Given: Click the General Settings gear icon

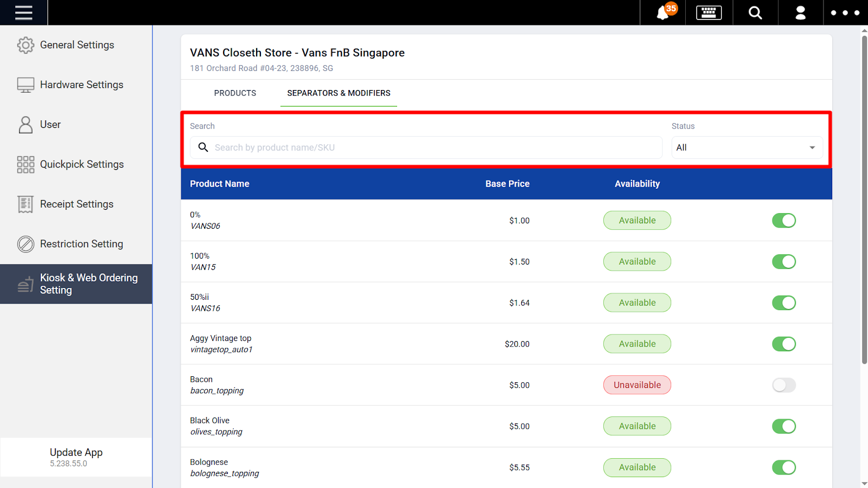Looking at the screenshot, I should point(25,45).
